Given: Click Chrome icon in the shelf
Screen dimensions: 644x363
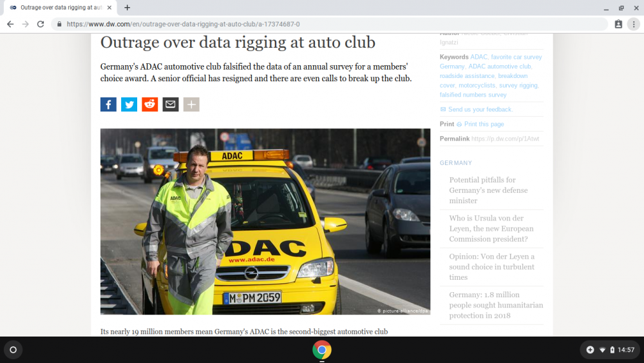Looking at the screenshot, I should [x=321, y=350].
